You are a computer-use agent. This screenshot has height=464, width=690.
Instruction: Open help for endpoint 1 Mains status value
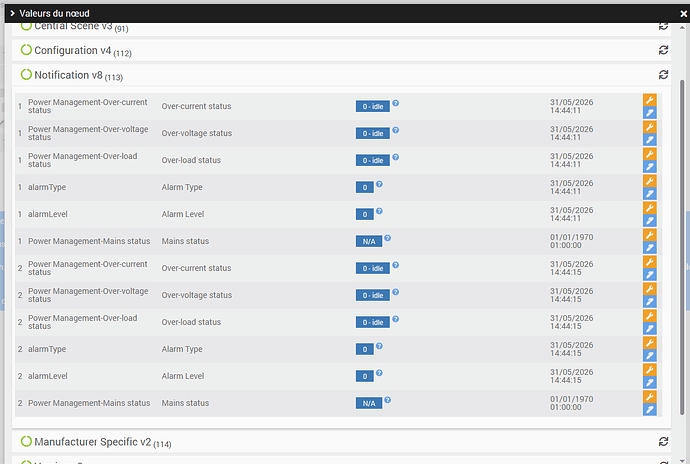pos(387,238)
